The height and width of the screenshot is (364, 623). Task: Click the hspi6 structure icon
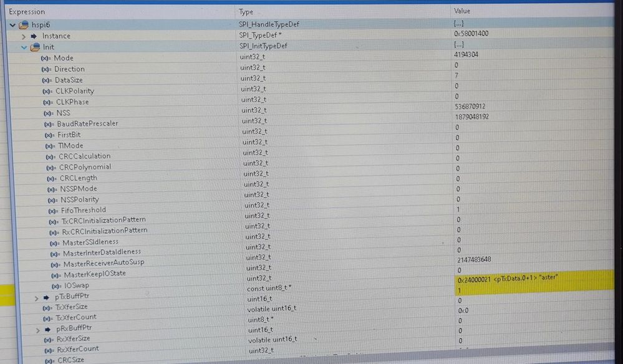click(24, 25)
